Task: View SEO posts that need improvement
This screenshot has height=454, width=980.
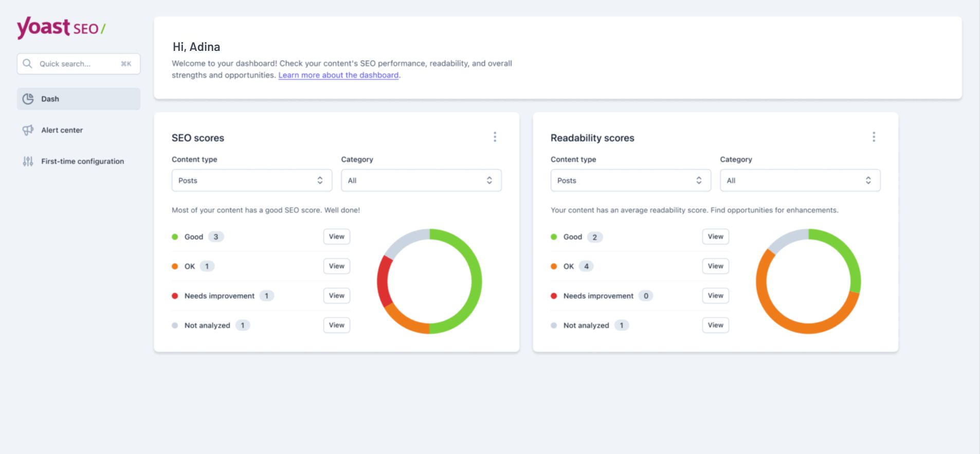Action: point(336,296)
